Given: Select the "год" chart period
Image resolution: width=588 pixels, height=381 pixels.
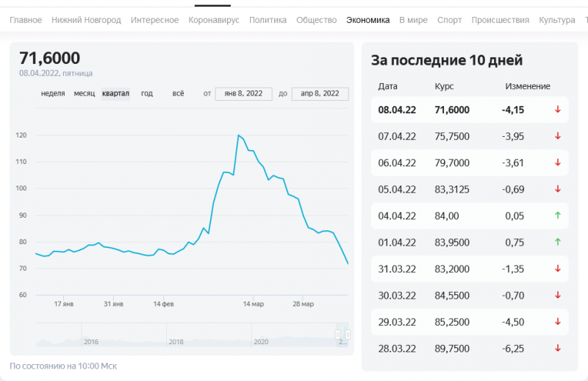Looking at the screenshot, I should (x=147, y=93).
